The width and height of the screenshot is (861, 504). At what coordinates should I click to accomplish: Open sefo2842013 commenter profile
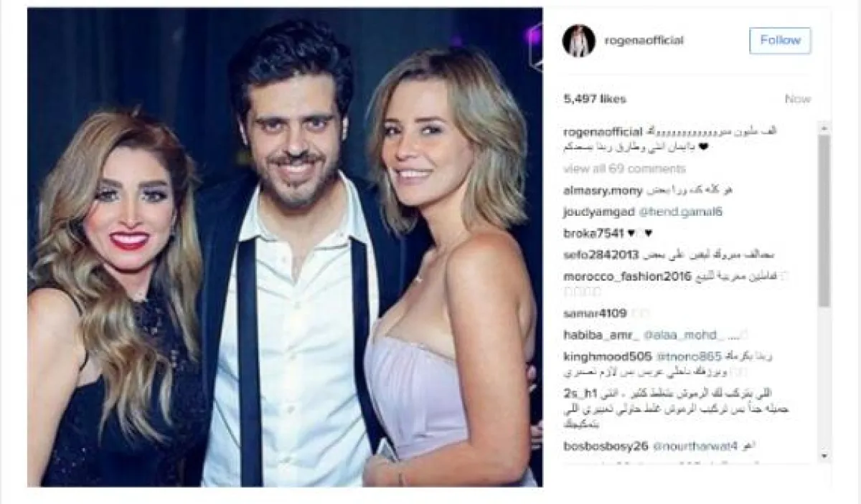coord(595,255)
